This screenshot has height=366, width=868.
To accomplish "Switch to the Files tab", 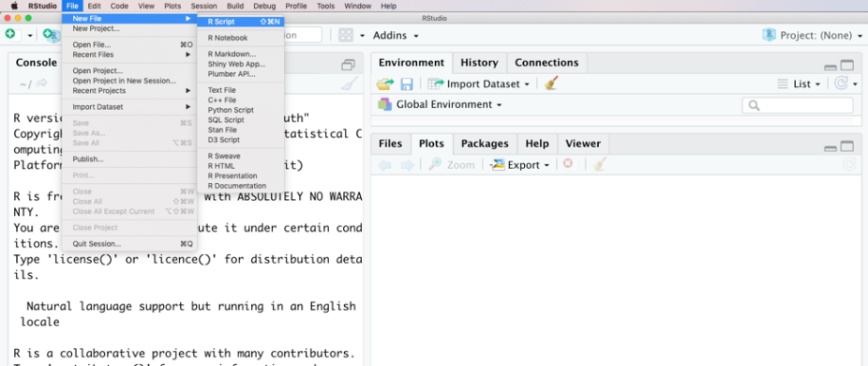I will point(390,144).
